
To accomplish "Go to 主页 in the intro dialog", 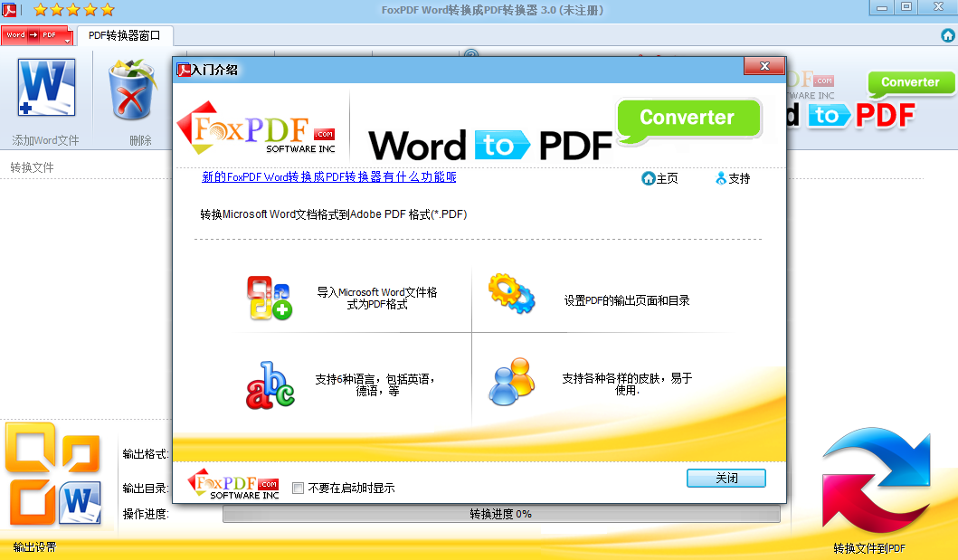I will click(x=659, y=178).
